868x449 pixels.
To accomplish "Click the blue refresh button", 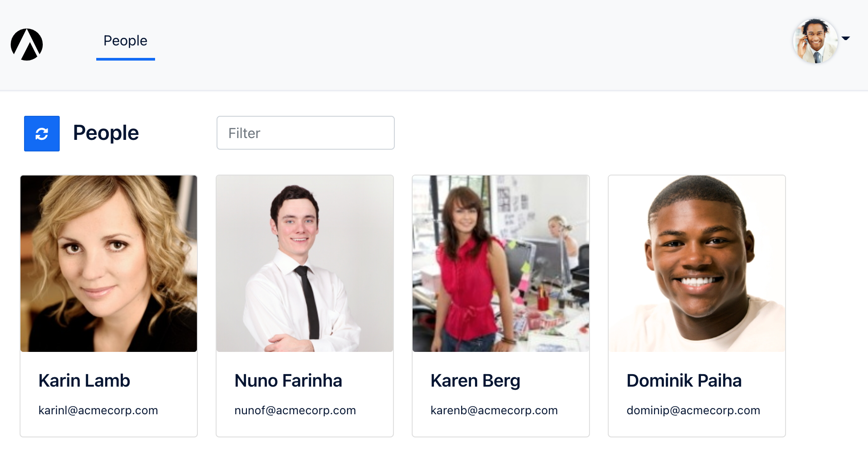I will [x=42, y=134].
